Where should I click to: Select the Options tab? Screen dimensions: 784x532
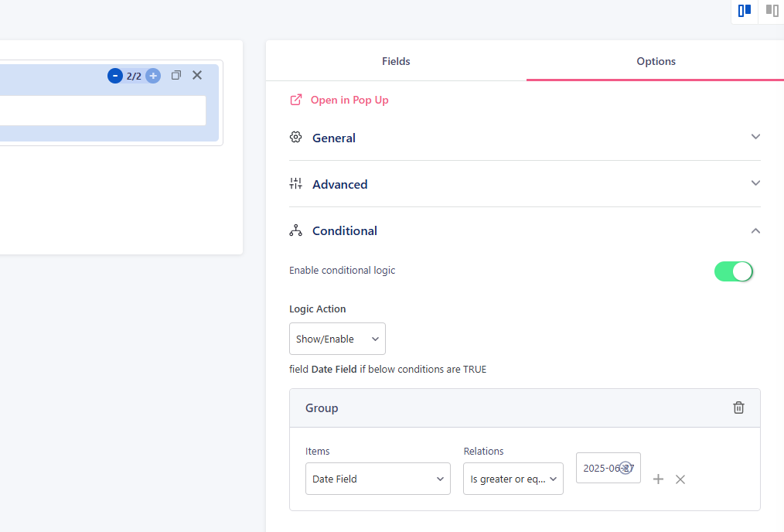click(656, 61)
